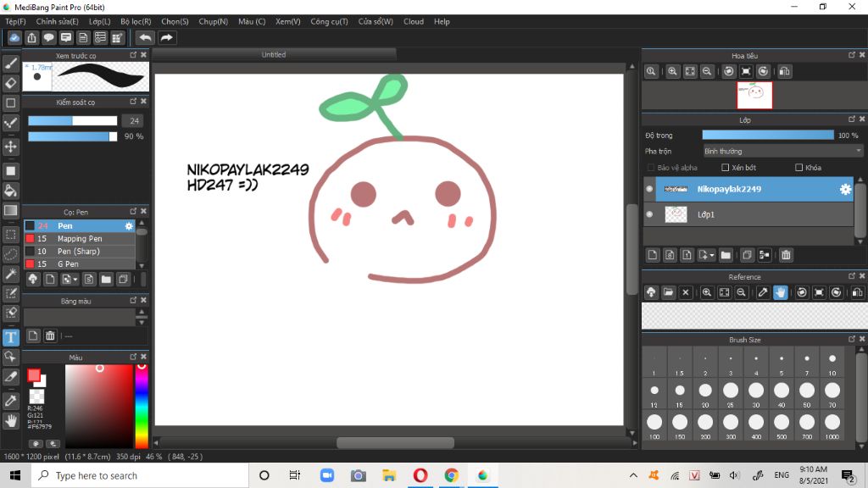Add a layer folder in Layer panel

point(726,255)
